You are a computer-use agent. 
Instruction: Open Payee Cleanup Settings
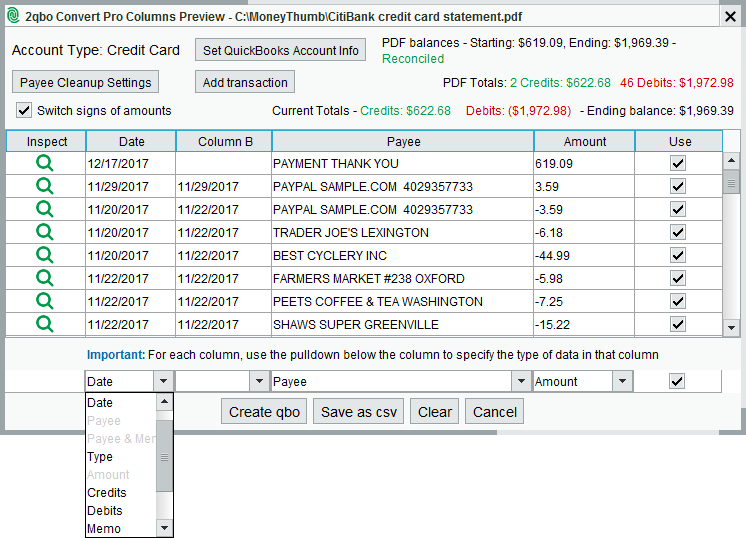click(x=85, y=82)
